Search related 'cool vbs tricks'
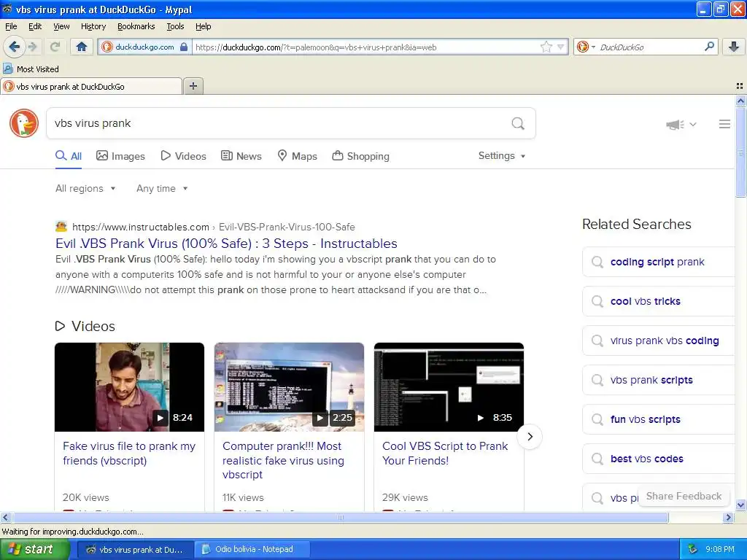Image resolution: width=747 pixels, height=560 pixels. [x=658, y=301]
